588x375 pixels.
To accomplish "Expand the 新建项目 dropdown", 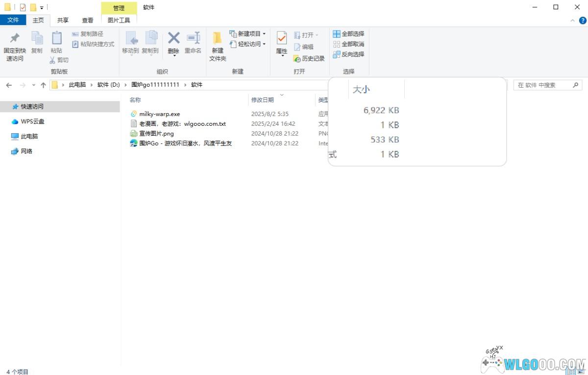I will click(x=264, y=34).
